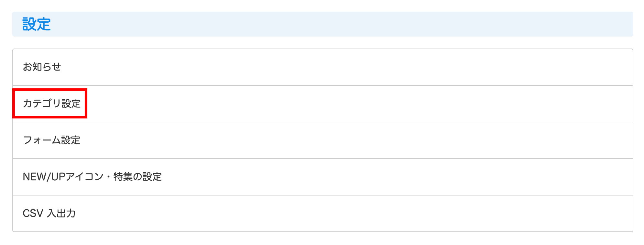This screenshot has height=245, width=644.
Task: Open CSV import/export (入出力) page
Action: (49, 213)
